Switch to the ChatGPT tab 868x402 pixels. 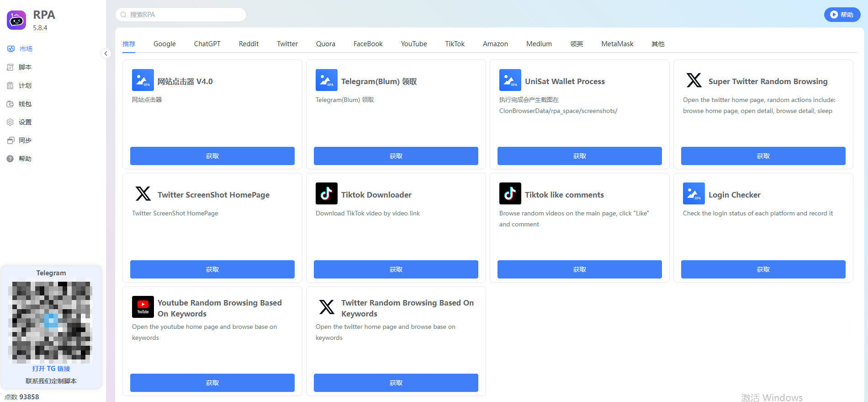point(207,44)
